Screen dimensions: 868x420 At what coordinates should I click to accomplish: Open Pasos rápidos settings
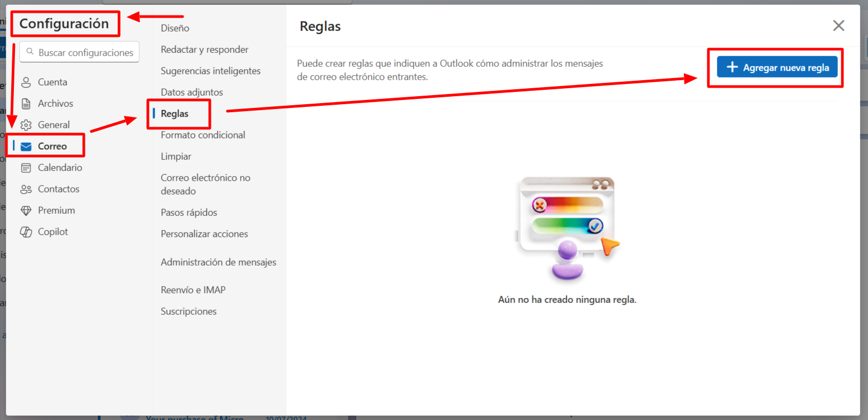click(x=189, y=213)
